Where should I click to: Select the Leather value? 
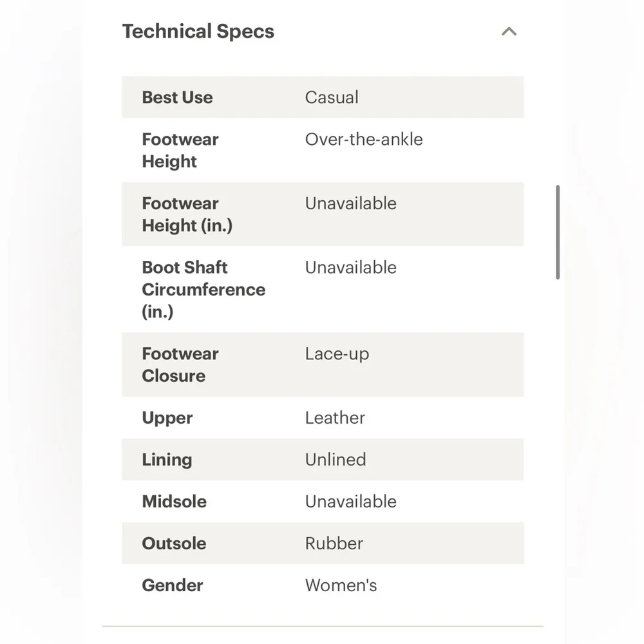[x=335, y=418]
